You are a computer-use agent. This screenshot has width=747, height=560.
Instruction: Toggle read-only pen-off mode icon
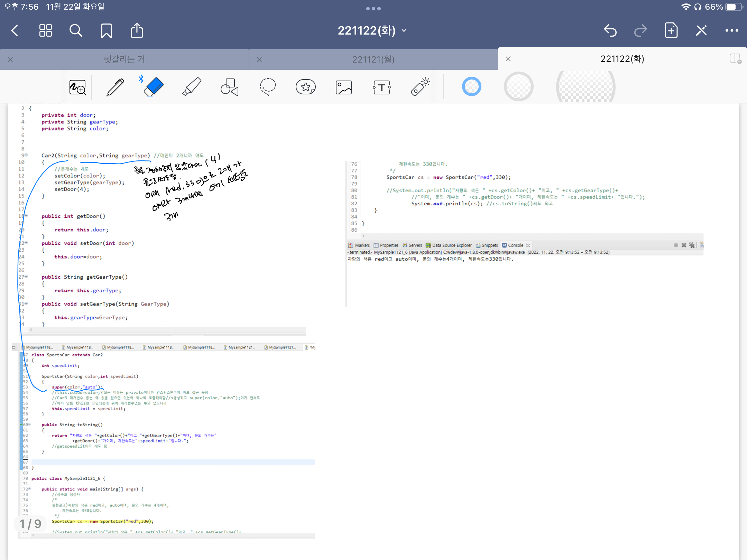point(701,30)
